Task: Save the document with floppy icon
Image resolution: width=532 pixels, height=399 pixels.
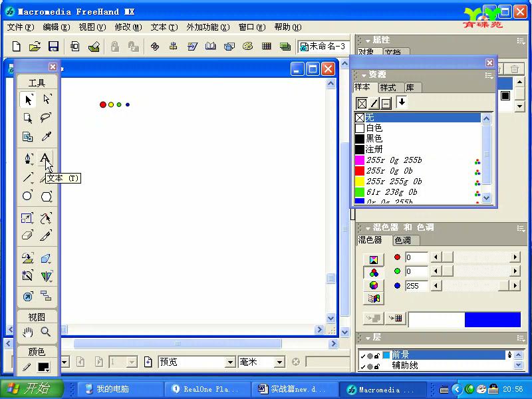Action: [54, 46]
